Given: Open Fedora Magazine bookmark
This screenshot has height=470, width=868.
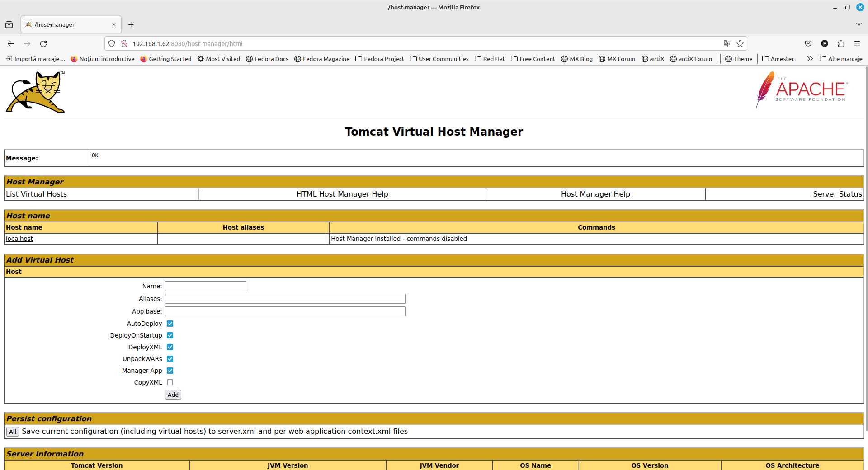Looking at the screenshot, I should point(322,59).
